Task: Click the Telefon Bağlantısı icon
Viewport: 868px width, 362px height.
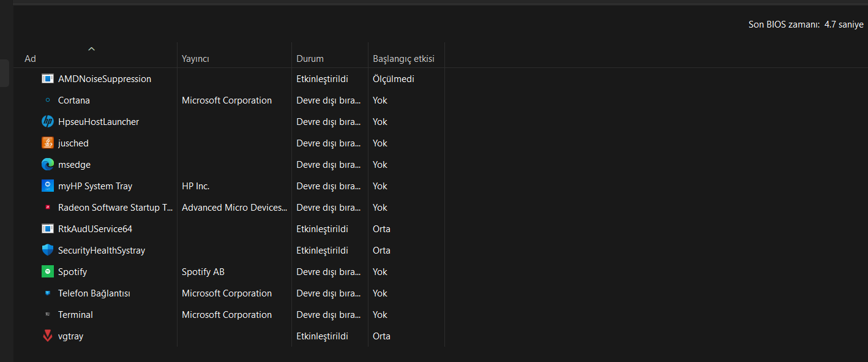Action: pyautogui.click(x=48, y=293)
